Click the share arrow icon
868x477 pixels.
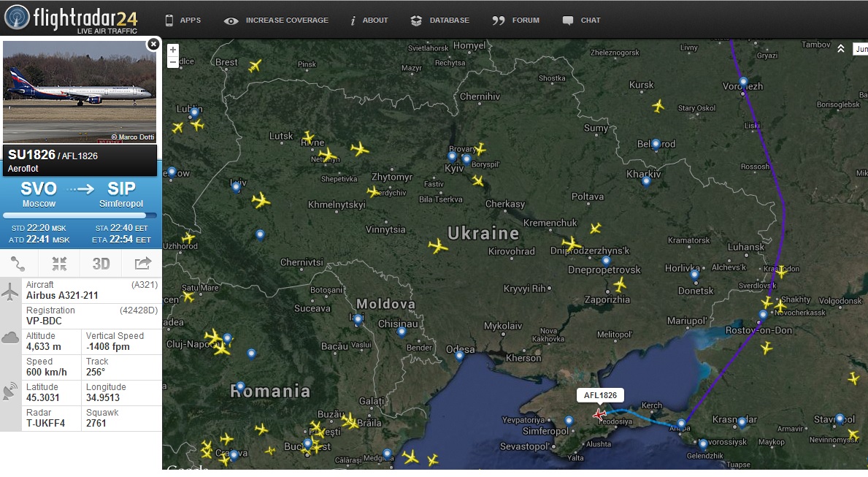143,264
